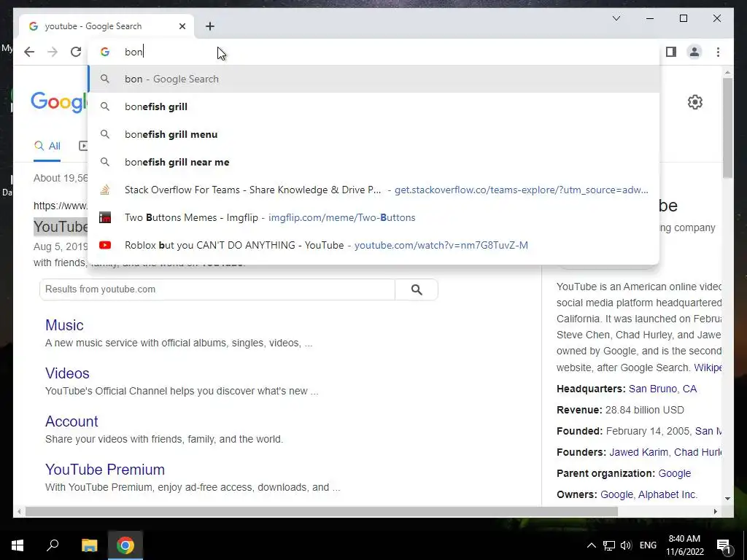
Task: Expand the tab search chevron
Action: (616, 18)
